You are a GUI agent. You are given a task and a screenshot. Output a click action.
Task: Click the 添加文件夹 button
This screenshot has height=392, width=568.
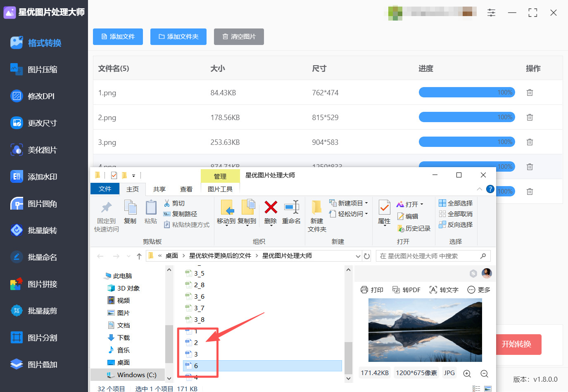pos(178,37)
